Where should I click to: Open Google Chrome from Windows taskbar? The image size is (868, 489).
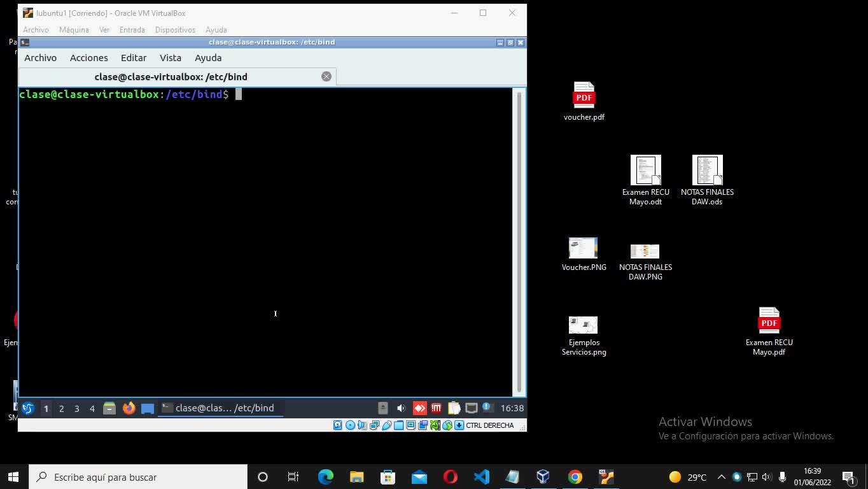575,477
